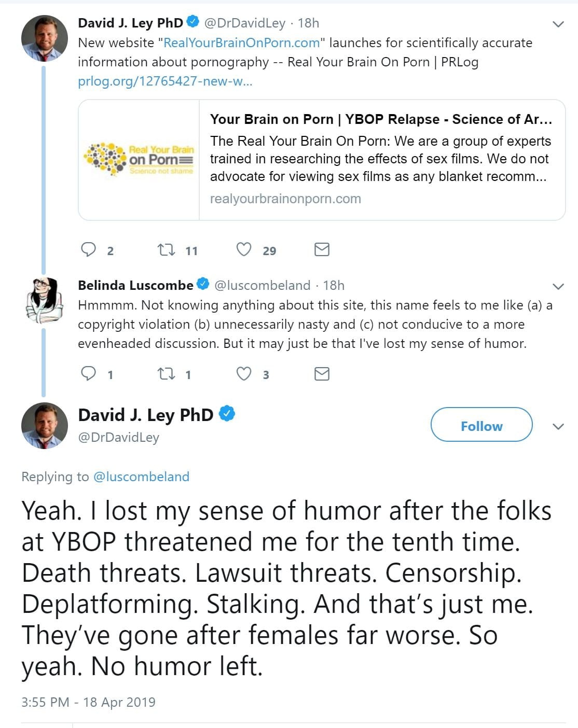
Task: Open Belinda Luscombe's avatar picture
Action: tap(44, 300)
